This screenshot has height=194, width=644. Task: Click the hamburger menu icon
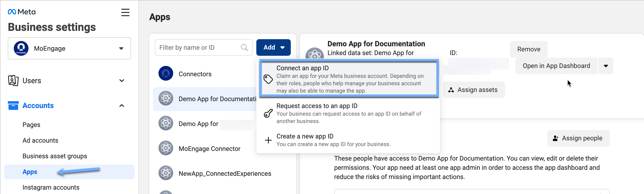pyautogui.click(x=125, y=12)
